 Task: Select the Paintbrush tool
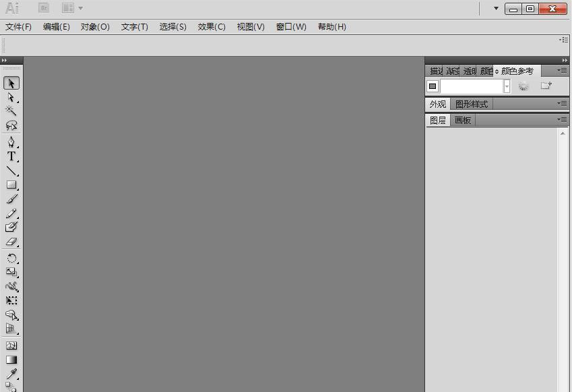tap(11, 199)
